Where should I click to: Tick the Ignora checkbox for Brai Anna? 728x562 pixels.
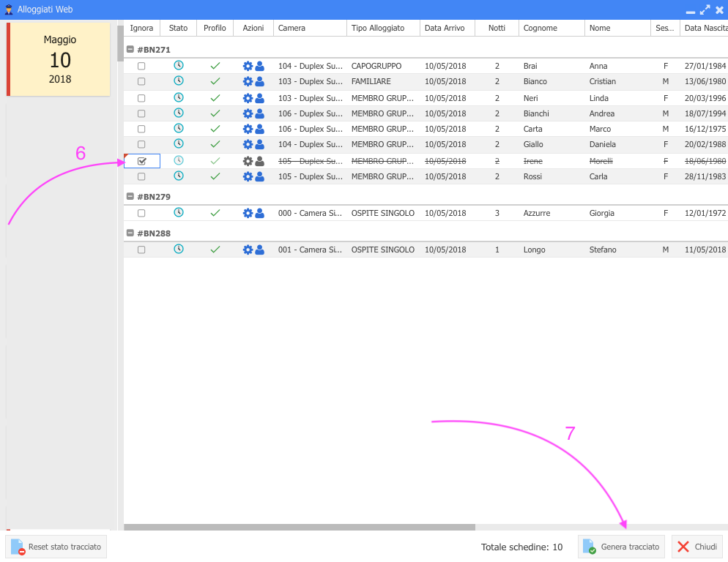[141, 66]
